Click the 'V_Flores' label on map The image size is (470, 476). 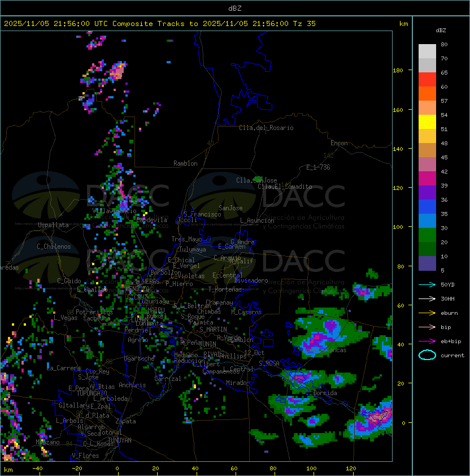(85, 456)
